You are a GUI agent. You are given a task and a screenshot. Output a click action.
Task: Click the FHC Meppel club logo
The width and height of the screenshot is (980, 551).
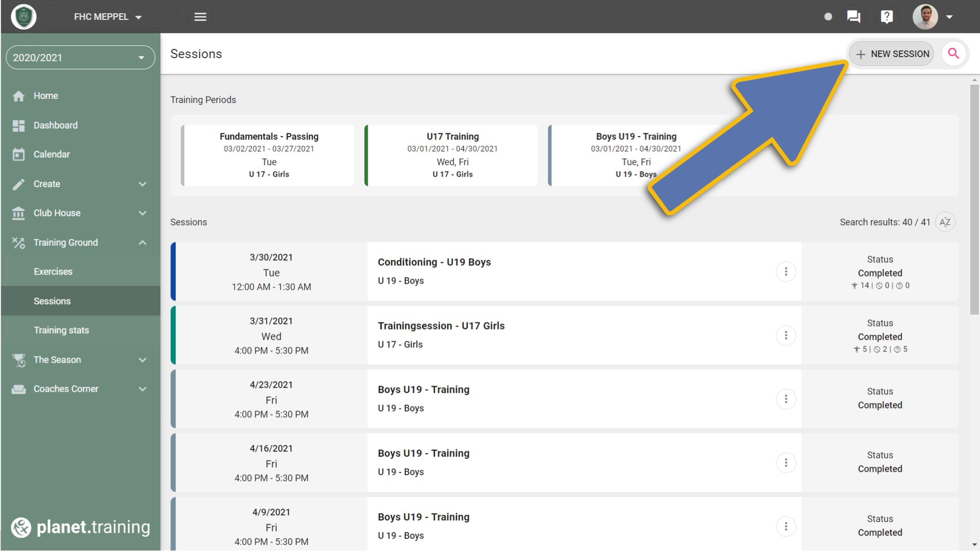(23, 17)
